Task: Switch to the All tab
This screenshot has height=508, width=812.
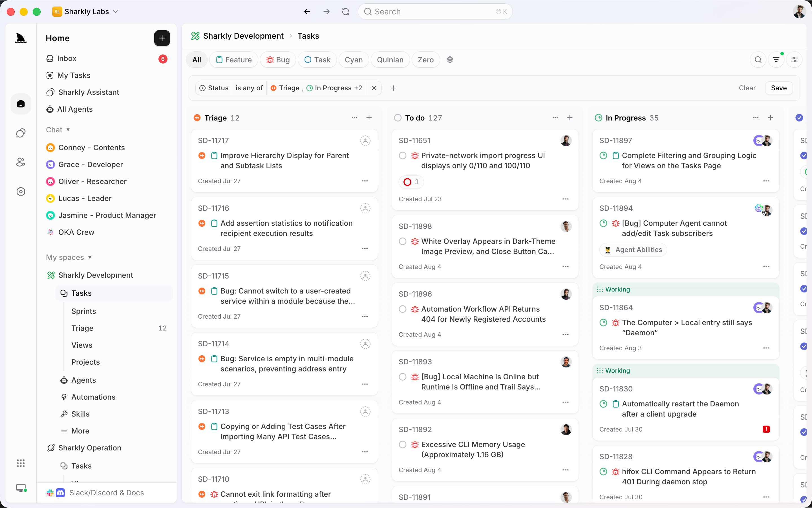Action: [x=197, y=60]
